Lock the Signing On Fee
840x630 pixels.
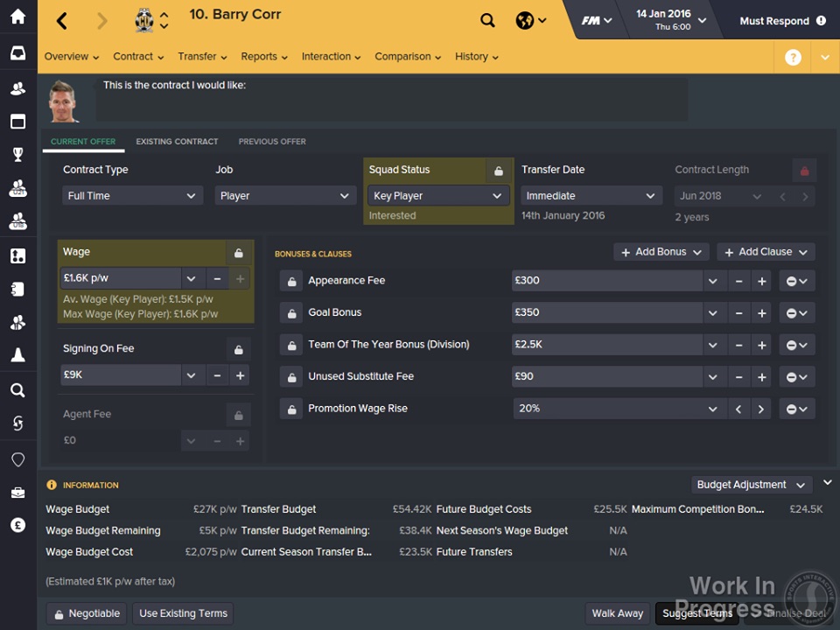[x=238, y=350]
